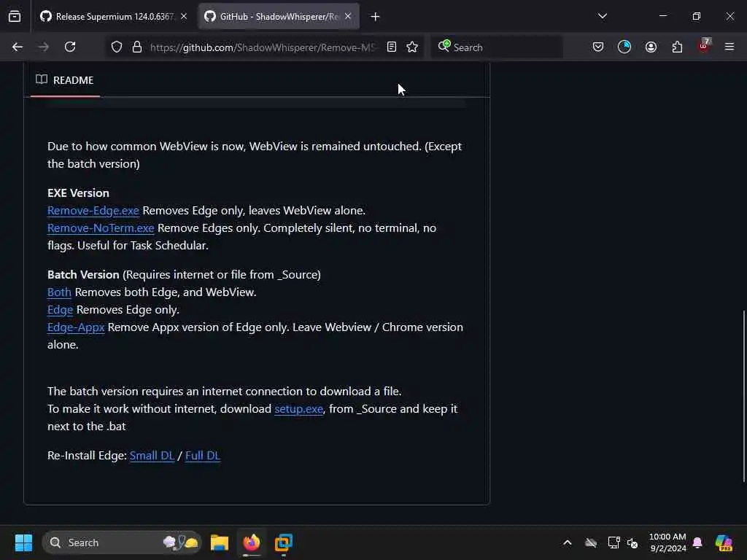Download setup.exe link
The width and height of the screenshot is (747, 560).
pos(298,409)
